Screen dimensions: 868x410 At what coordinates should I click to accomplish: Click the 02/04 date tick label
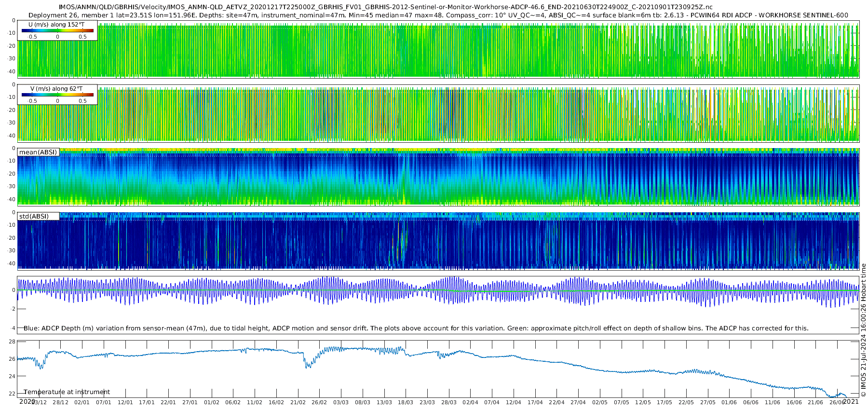[470, 402]
